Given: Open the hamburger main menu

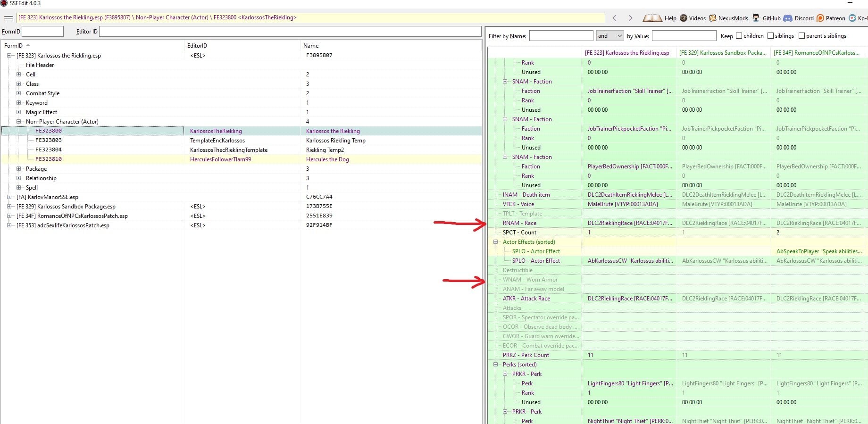Looking at the screenshot, I should 8,18.
